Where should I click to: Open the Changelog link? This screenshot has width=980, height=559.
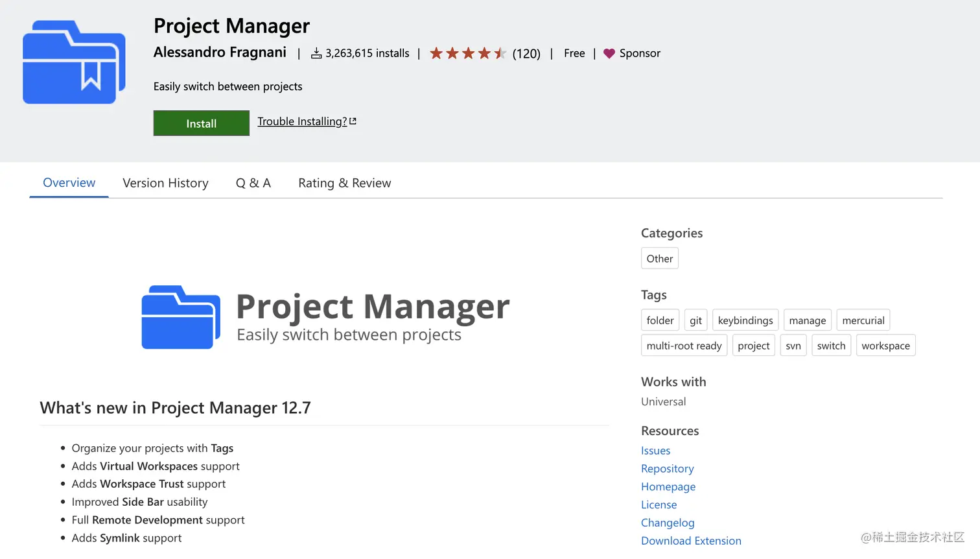667,523
